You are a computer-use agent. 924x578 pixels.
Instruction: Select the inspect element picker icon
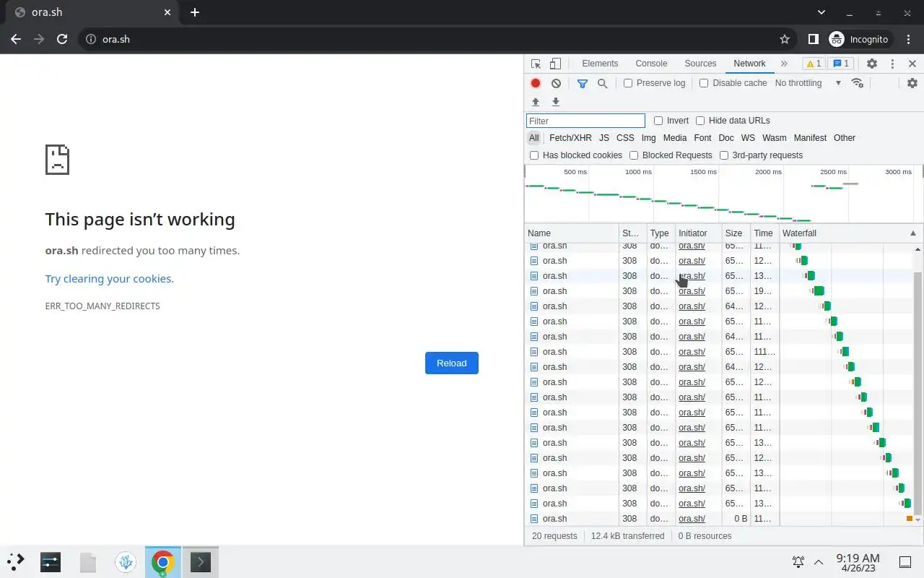point(536,64)
